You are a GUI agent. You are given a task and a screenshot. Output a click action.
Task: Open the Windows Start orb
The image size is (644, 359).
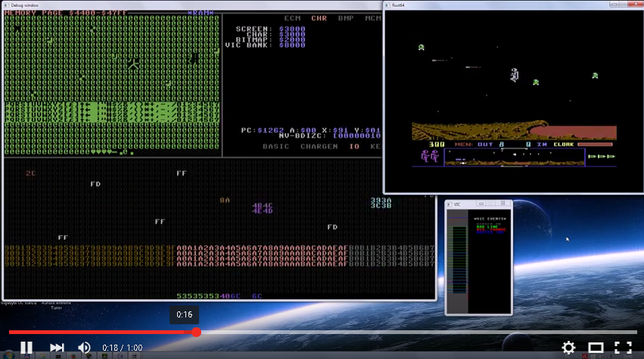click(8, 355)
